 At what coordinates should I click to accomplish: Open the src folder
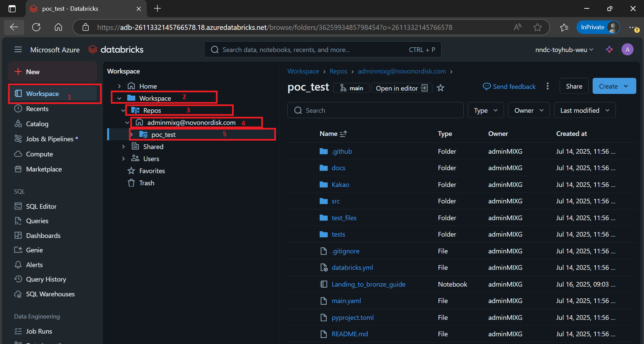[x=336, y=201]
